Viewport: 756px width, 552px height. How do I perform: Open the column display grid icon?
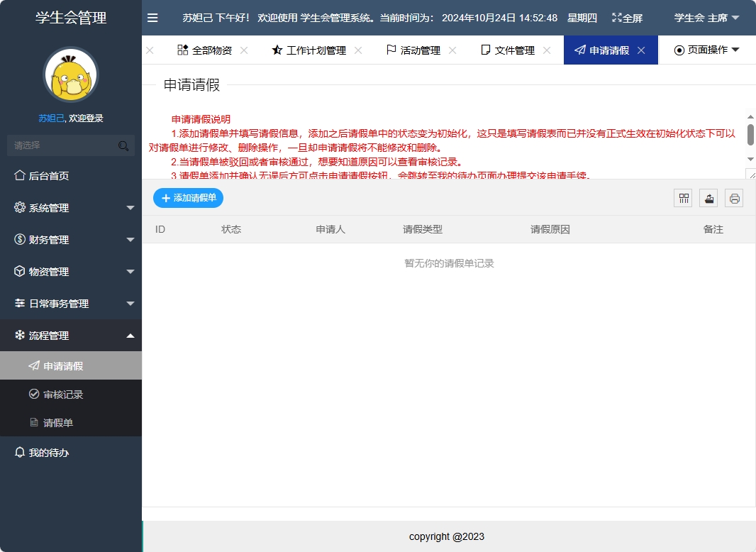click(683, 198)
